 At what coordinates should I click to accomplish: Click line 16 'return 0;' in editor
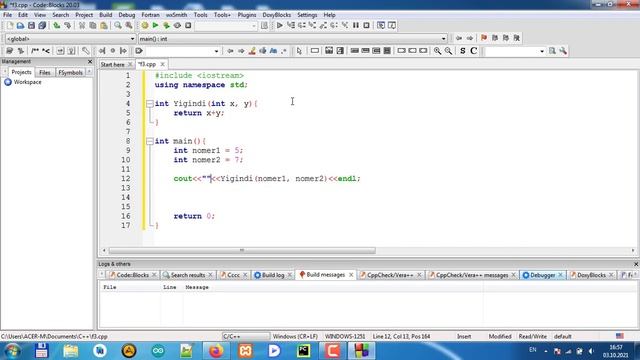[194, 216]
